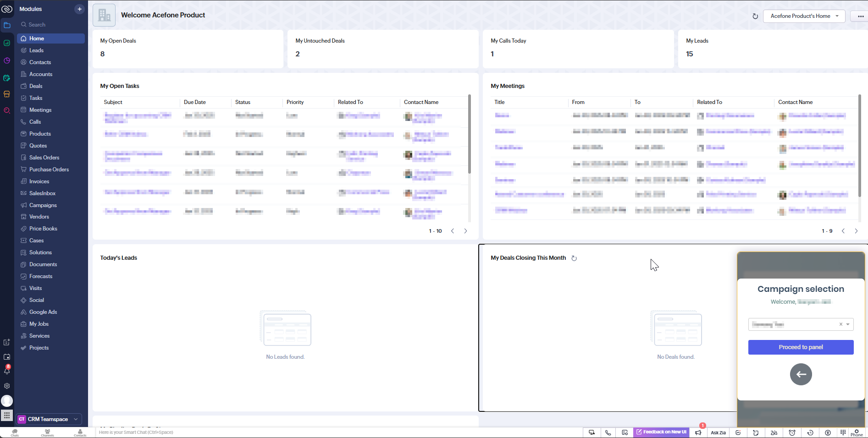Expand the Acefone Product's Home dropdown

coord(804,16)
